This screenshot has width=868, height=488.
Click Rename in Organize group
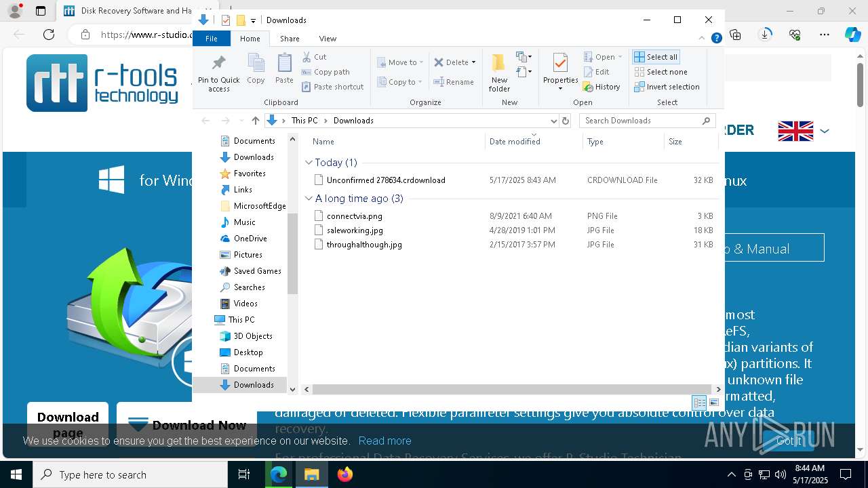[x=454, y=82]
